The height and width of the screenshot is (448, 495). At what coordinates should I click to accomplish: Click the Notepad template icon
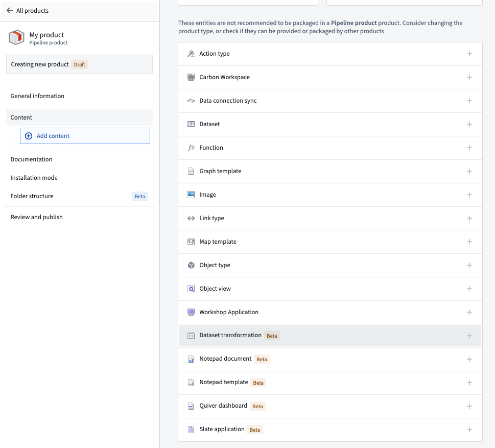(191, 383)
